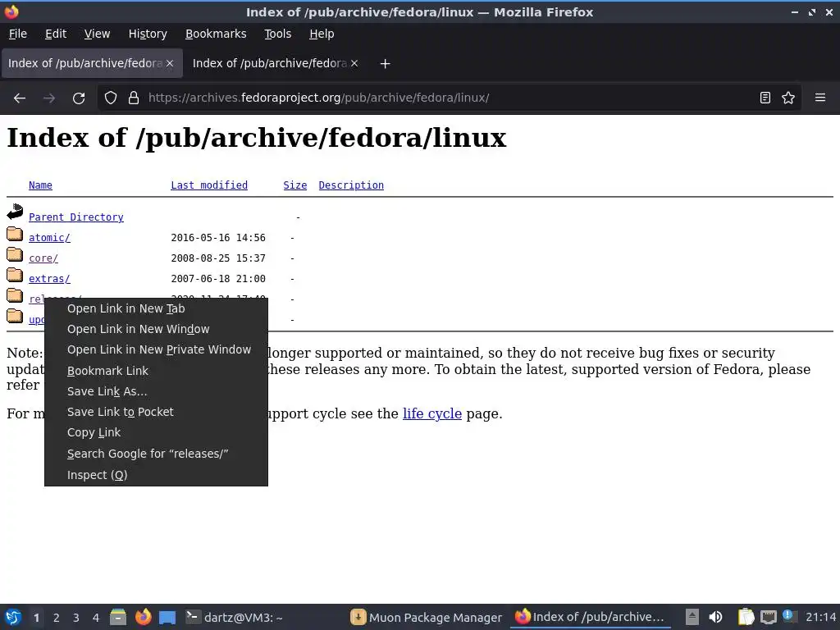Switch to virtual desktop 4
Screen dimensions: 840x630
(96, 618)
